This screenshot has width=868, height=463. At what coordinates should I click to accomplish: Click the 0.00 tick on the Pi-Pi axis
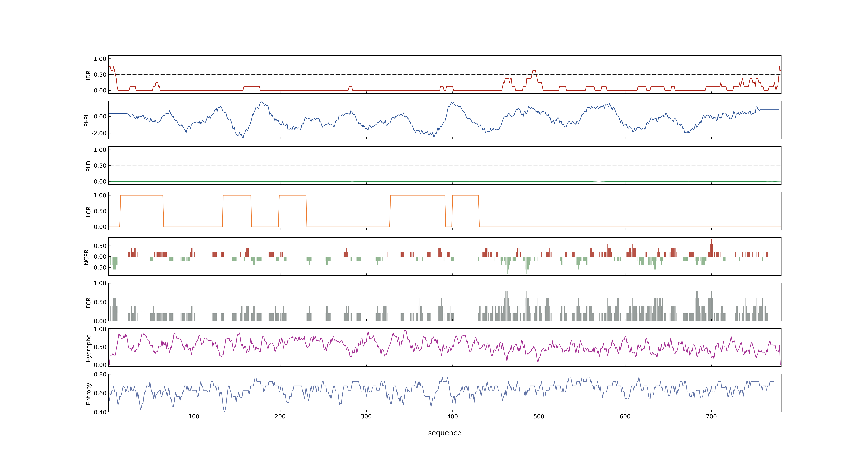tap(100, 117)
